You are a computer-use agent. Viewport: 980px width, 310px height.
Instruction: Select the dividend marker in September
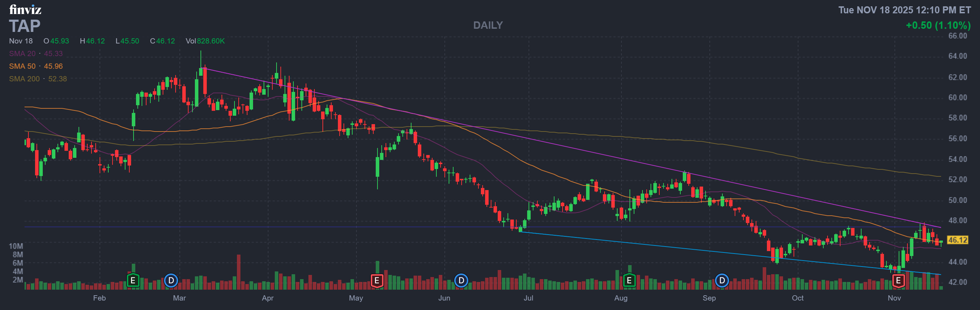point(722,281)
